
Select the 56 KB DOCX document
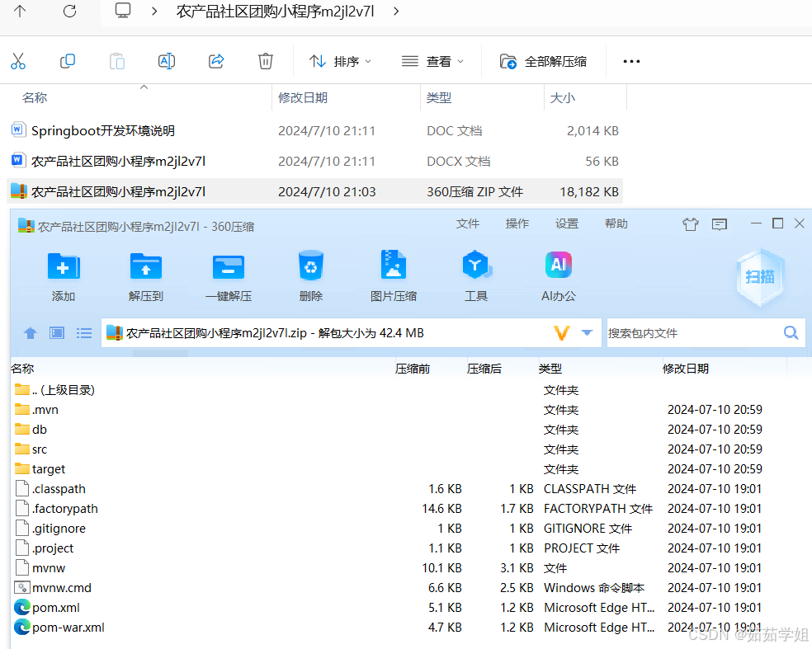click(x=315, y=162)
